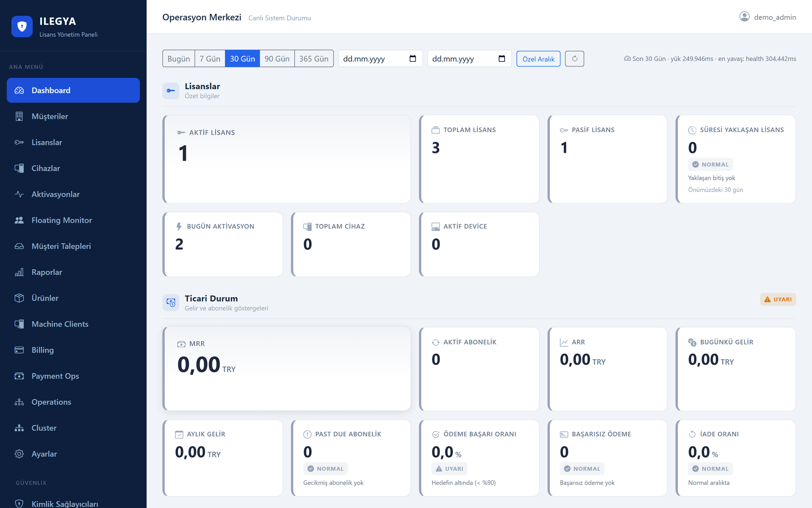Open the Payment Ops menu entry

point(73,376)
